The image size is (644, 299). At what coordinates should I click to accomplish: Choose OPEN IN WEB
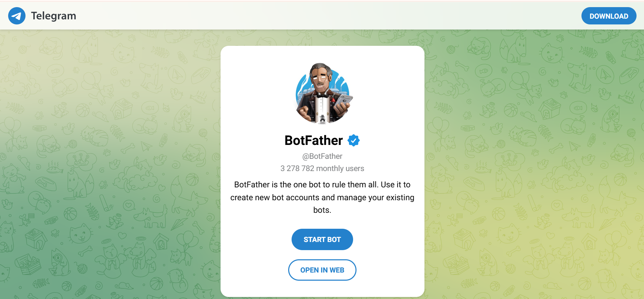tap(322, 270)
